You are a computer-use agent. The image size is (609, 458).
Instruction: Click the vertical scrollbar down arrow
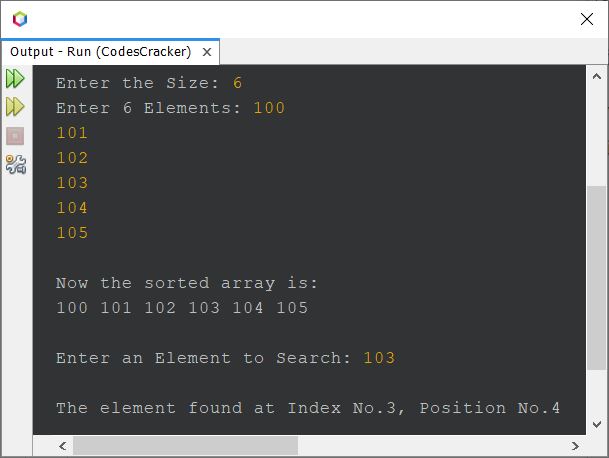click(597, 424)
